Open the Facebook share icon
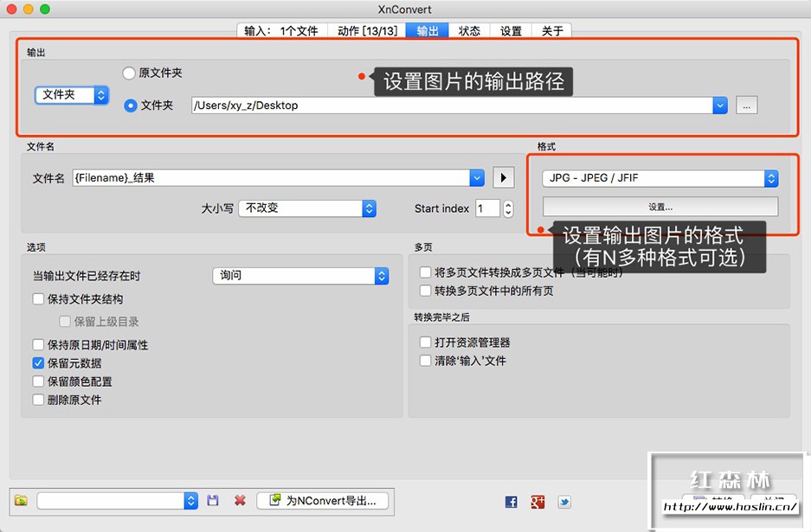This screenshot has height=532, width=811. point(511,502)
